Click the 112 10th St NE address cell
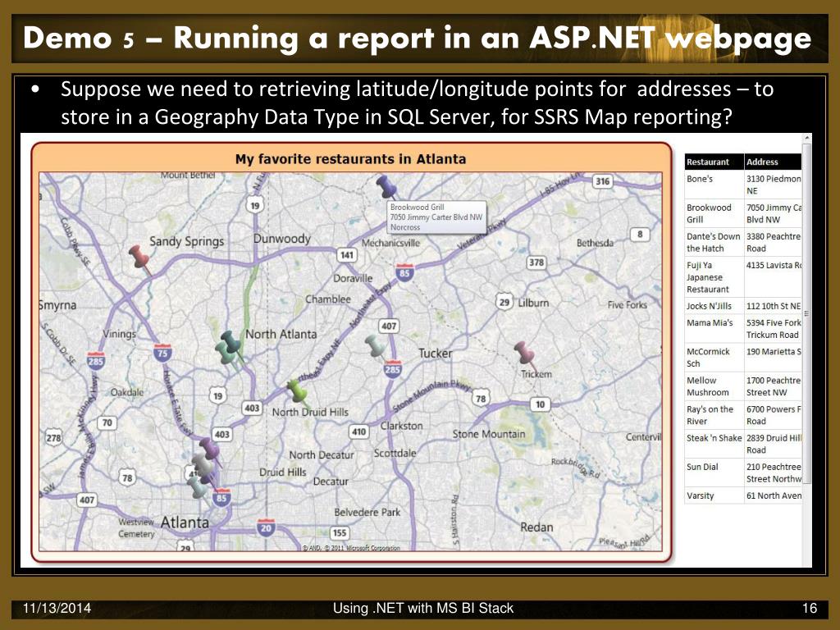 [x=773, y=306]
